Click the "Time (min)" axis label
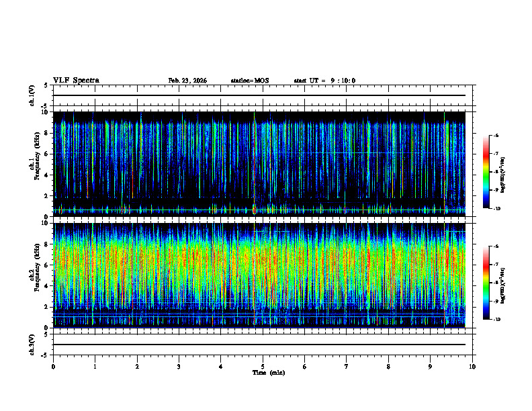 tap(269, 373)
